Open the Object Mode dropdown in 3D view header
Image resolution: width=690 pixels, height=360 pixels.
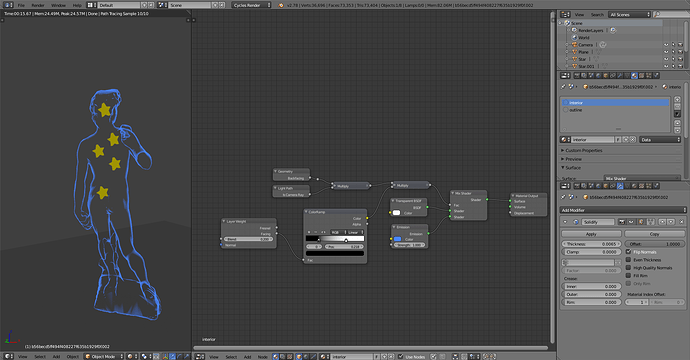[104, 356]
